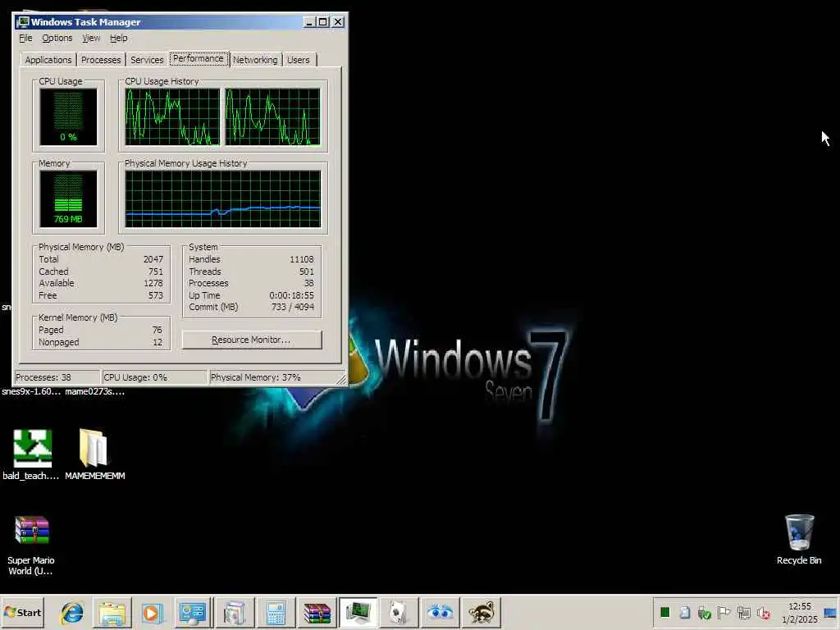Switch to the Networking tab
840x630 pixels.
click(x=255, y=60)
